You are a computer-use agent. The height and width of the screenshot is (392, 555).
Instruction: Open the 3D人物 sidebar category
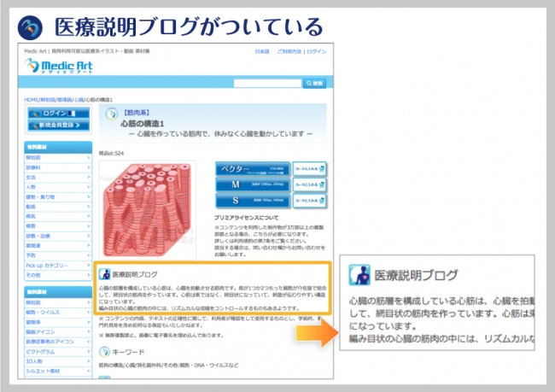click(58, 361)
